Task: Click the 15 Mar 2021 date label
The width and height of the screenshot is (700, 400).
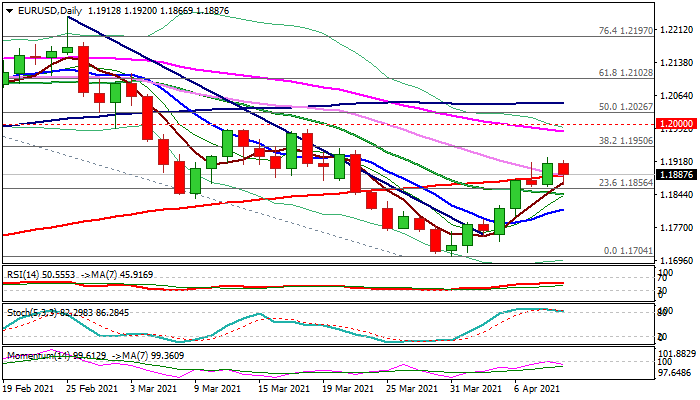Action: (x=277, y=387)
